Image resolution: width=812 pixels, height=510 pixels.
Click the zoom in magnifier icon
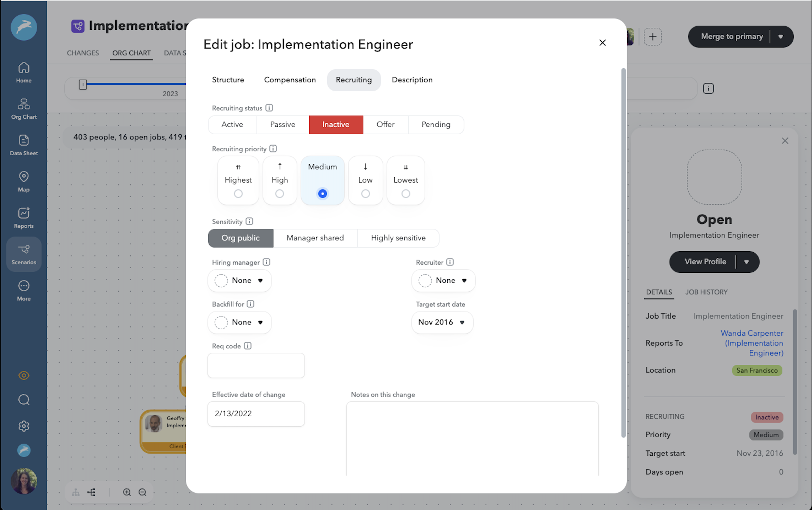coord(127,492)
